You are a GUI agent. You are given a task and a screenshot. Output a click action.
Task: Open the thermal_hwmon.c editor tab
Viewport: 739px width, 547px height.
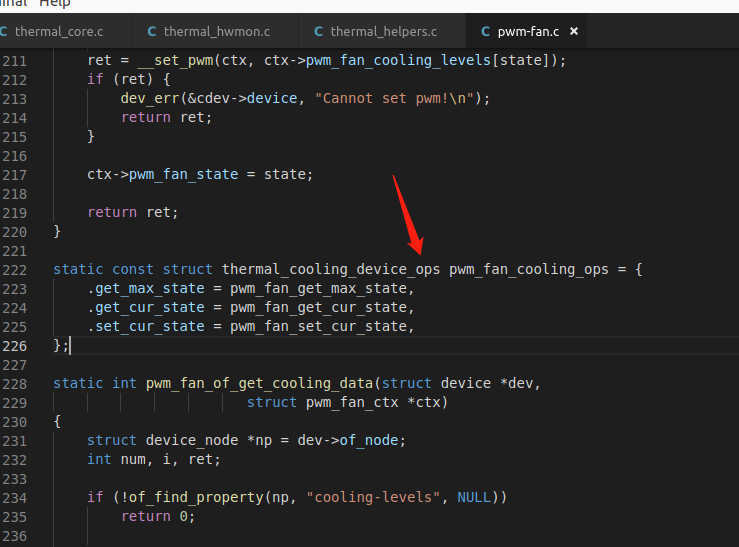pyautogui.click(x=216, y=32)
